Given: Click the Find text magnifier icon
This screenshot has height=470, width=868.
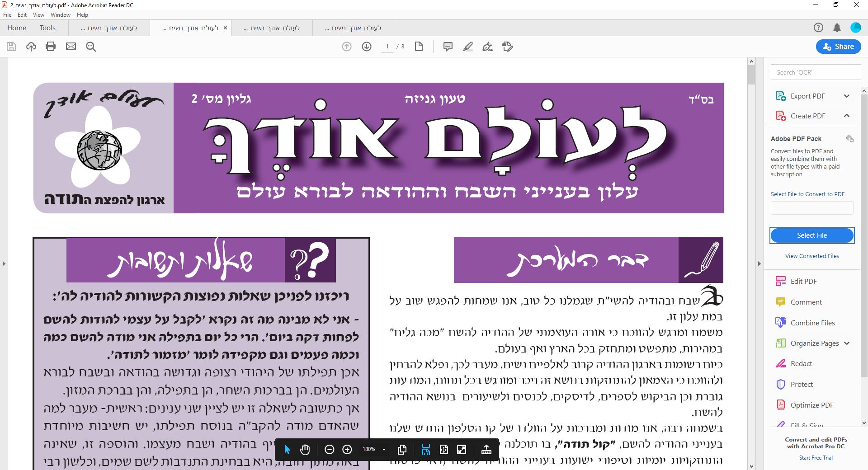Looking at the screenshot, I should [91, 47].
